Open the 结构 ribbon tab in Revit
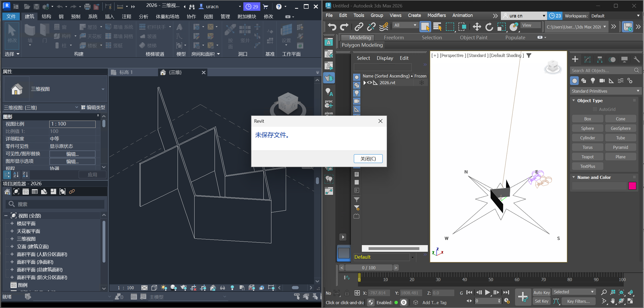 click(46, 16)
